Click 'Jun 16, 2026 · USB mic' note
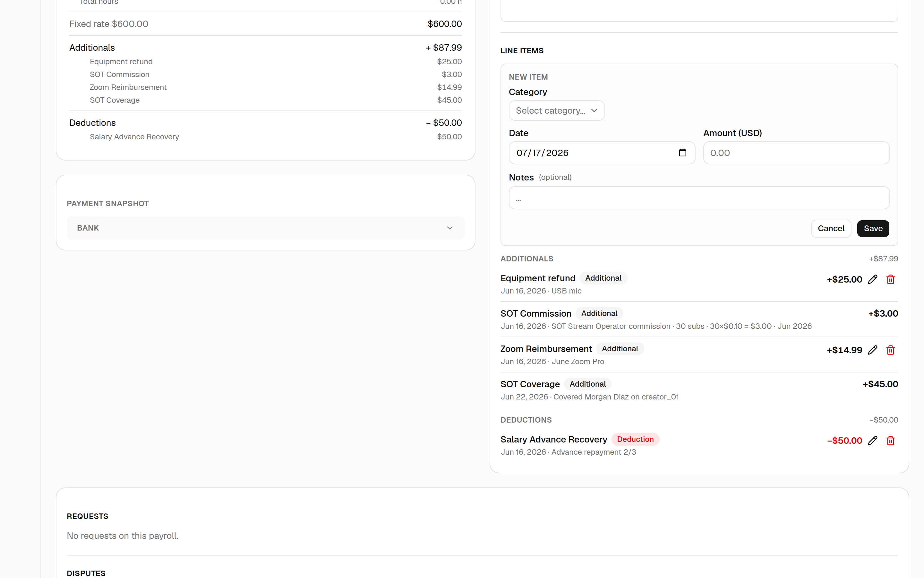Viewport: 924px width, 578px height. (541, 291)
